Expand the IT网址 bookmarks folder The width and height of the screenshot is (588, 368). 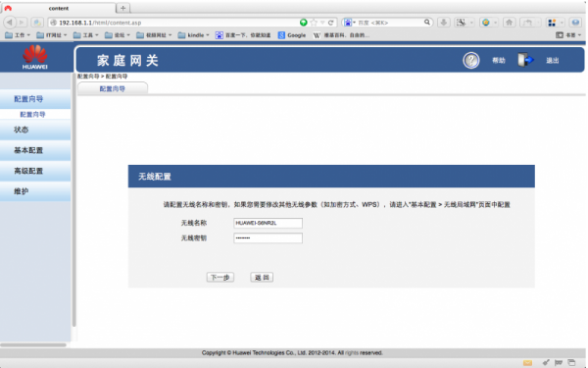pos(51,35)
